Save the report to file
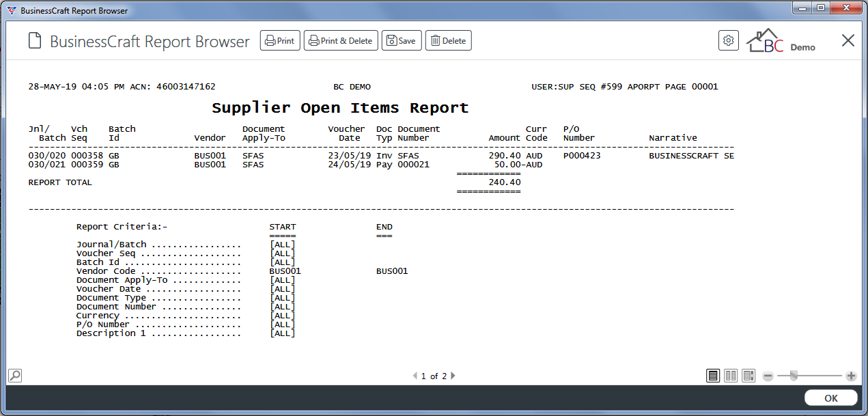Viewport: 868px width, 416px height. (402, 41)
